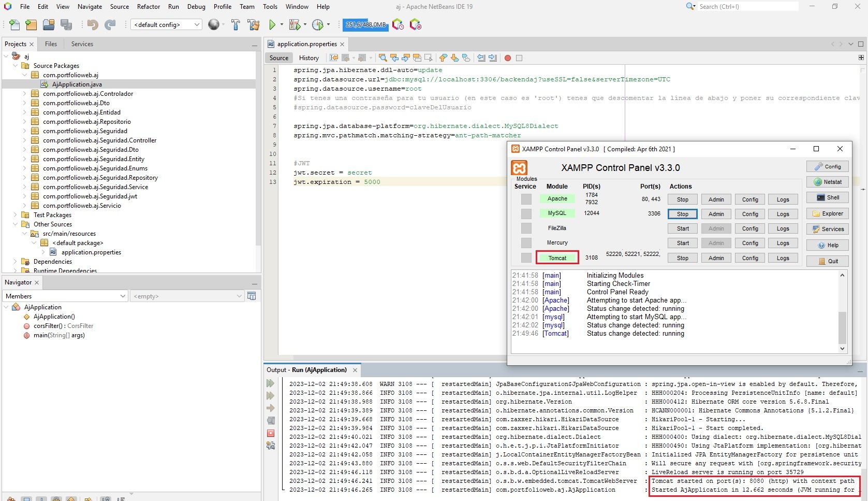Click the Find Selection magnifier icon in editor
This screenshot has height=501, width=868.
[382, 58]
